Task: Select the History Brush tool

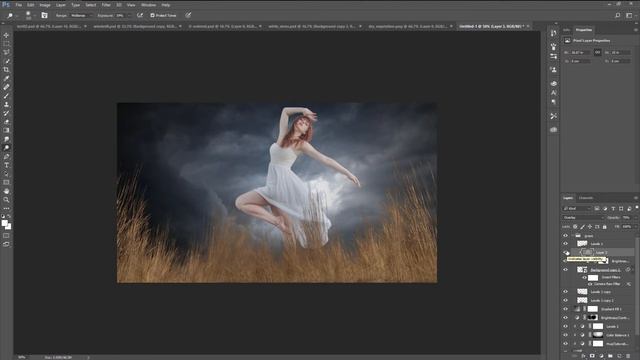Action: [x=6, y=113]
